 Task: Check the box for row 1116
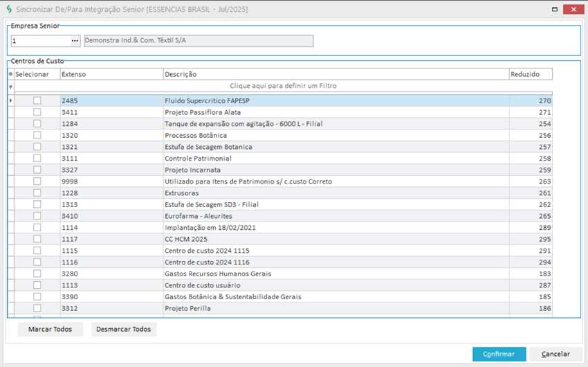click(37, 262)
